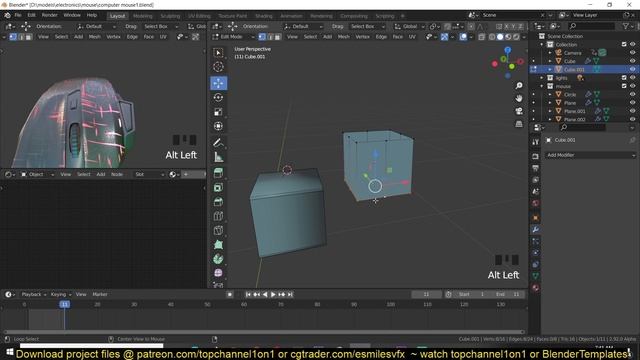
Task: Open Object Data properties green triangle tab
Action: (x=536, y=276)
